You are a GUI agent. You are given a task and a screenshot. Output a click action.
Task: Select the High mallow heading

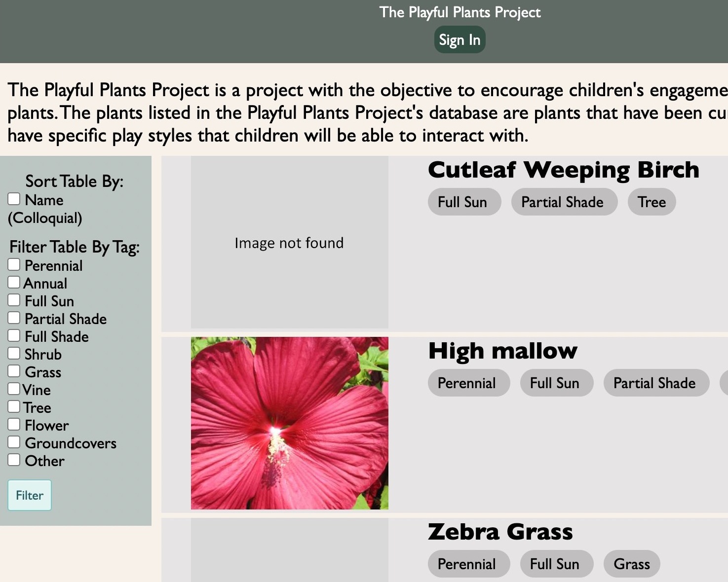[x=502, y=351]
